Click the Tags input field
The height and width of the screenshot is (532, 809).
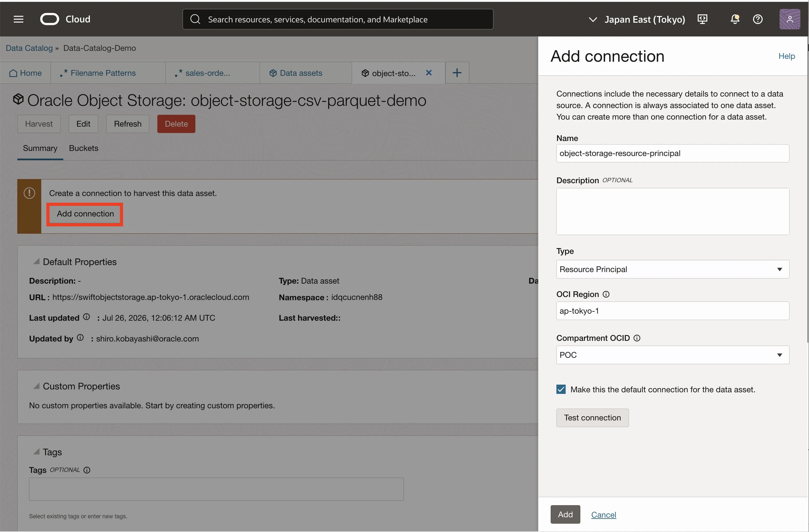216,489
